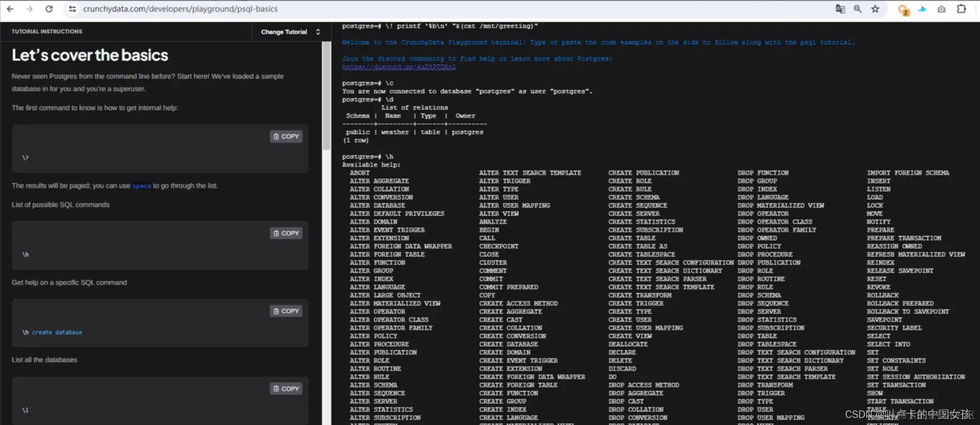Click 'List of possible SQL commands' text

pos(61,205)
